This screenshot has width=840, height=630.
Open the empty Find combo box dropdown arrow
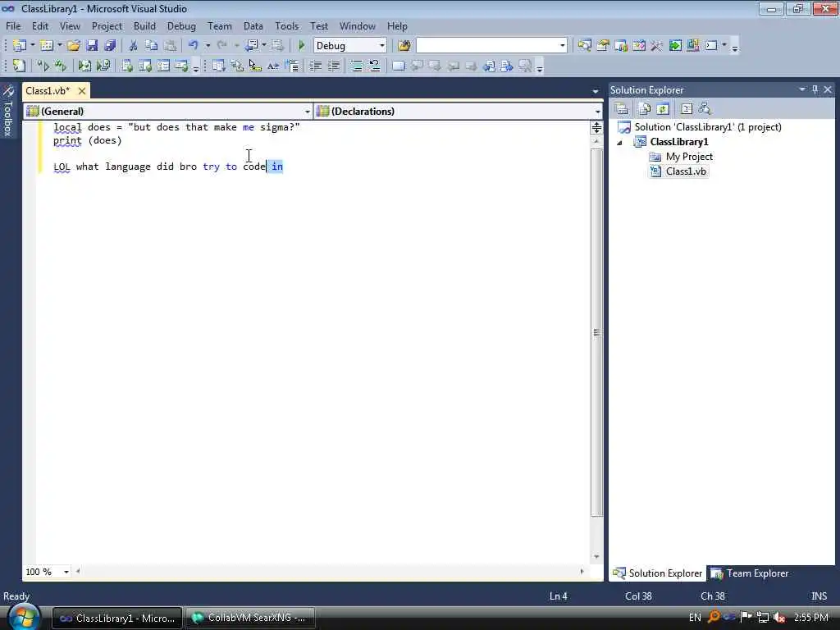tap(563, 46)
